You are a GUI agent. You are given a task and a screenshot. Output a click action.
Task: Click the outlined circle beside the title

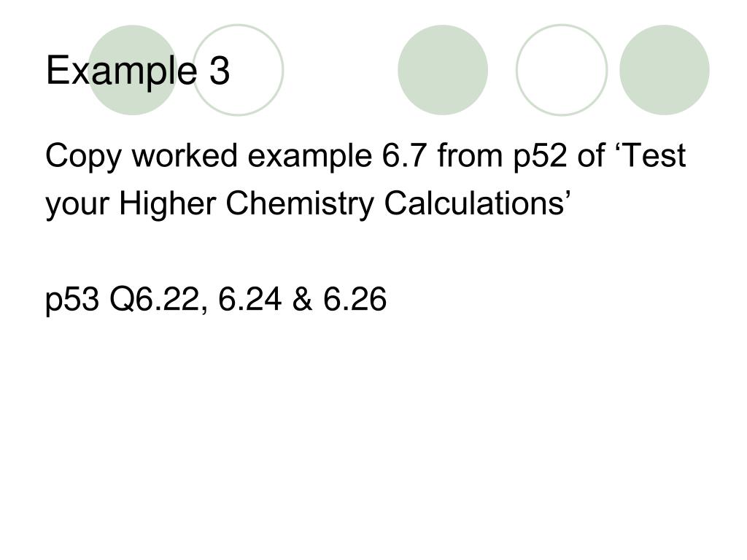(238, 70)
